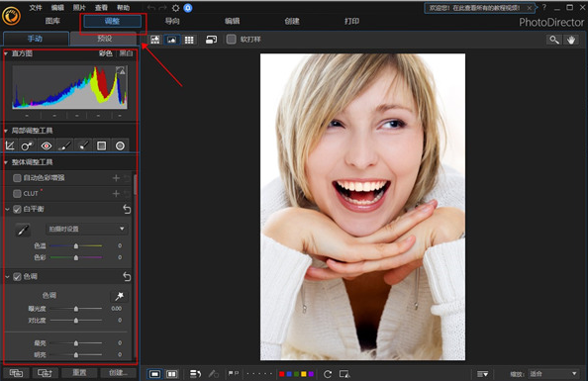Viewport: 588px width, 381px height.
Task: Collapse the 色调 section chevron
Action: (x=7, y=277)
